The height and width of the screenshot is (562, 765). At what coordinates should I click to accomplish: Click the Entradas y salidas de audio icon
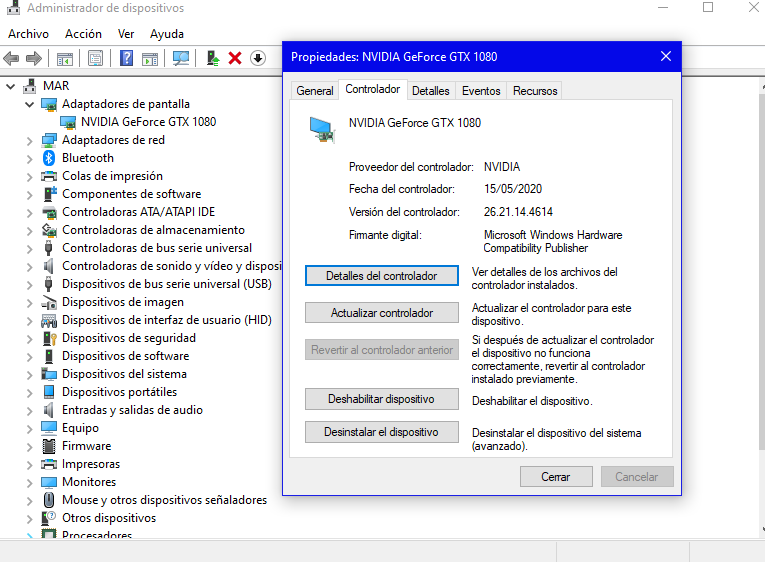(x=49, y=410)
